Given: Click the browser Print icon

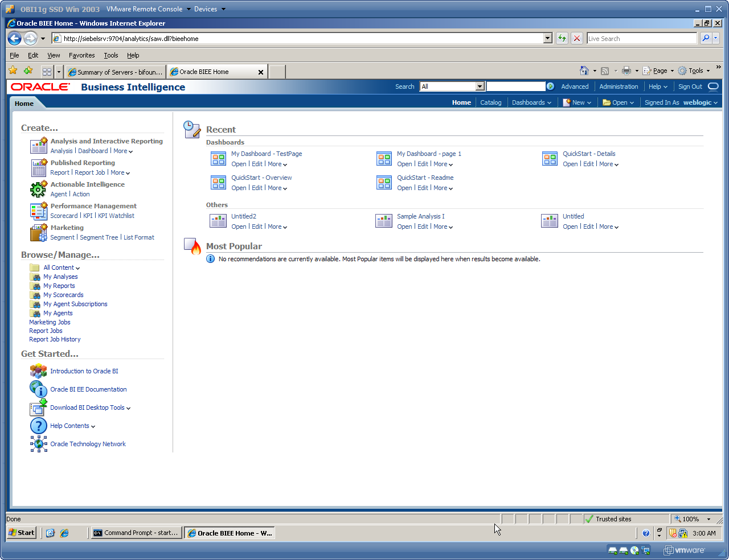Looking at the screenshot, I should 626,71.
